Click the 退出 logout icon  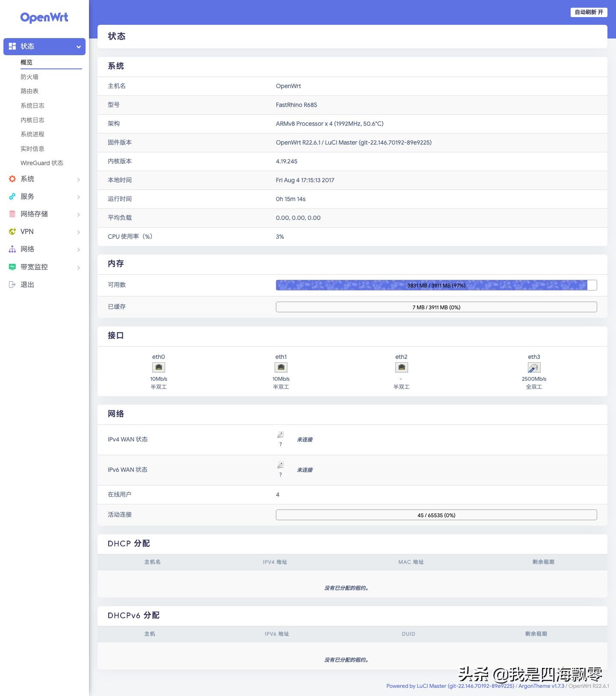click(12, 284)
